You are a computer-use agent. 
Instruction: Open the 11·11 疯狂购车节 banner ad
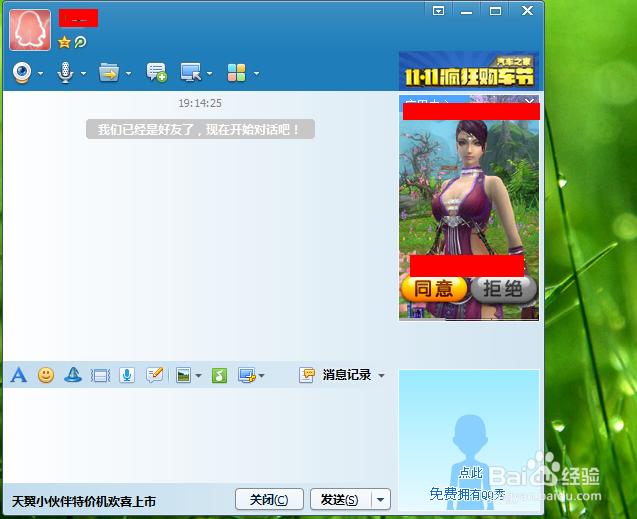pos(469,71)
